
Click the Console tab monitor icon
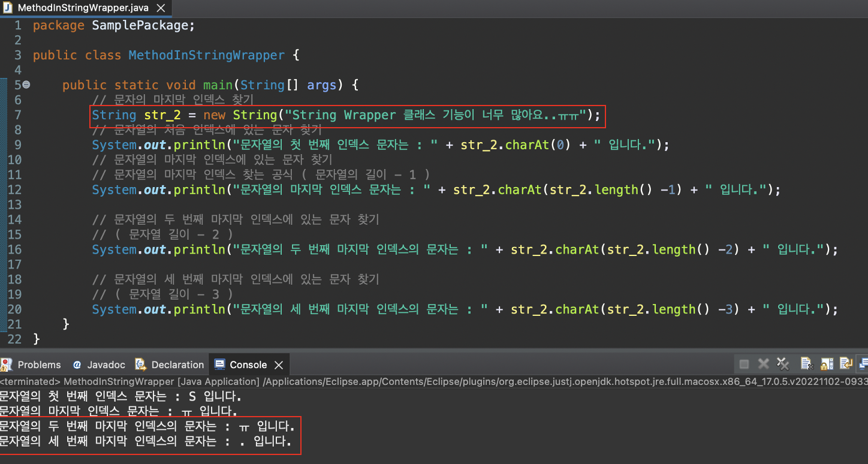(x=219, y=364)
